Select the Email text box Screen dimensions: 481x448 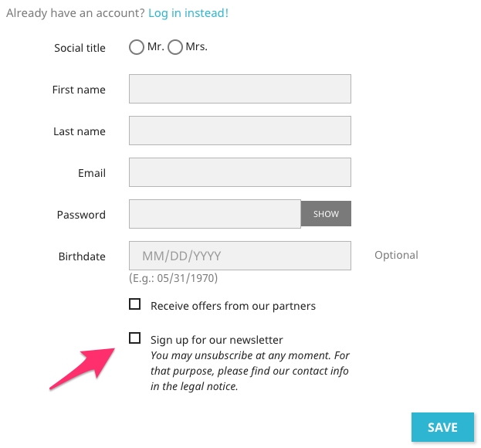coord(240,172)
